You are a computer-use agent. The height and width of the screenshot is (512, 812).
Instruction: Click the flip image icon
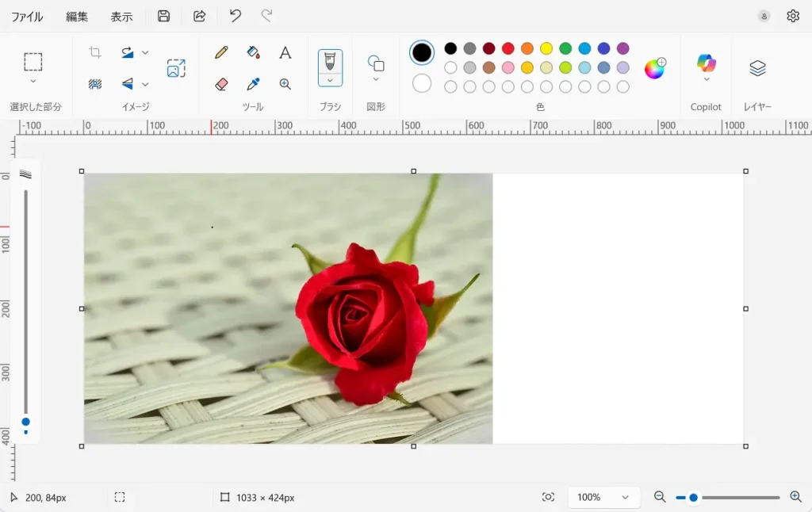tap(128, 84)
